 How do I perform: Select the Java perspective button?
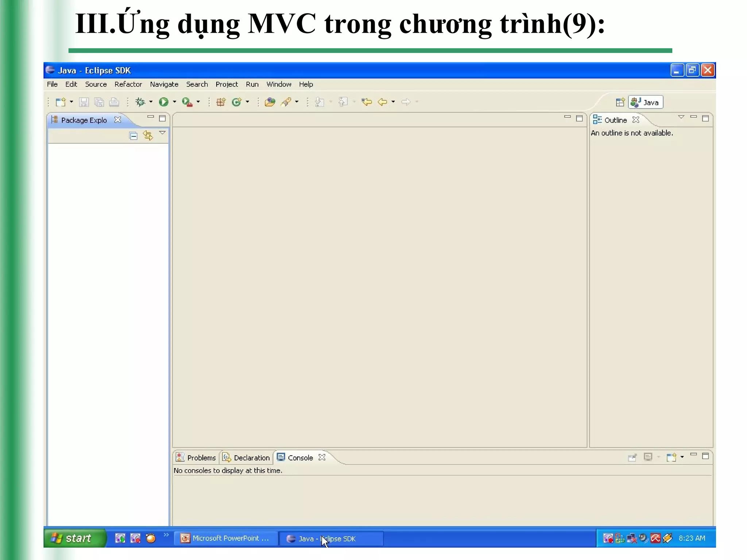click(646, 102)
